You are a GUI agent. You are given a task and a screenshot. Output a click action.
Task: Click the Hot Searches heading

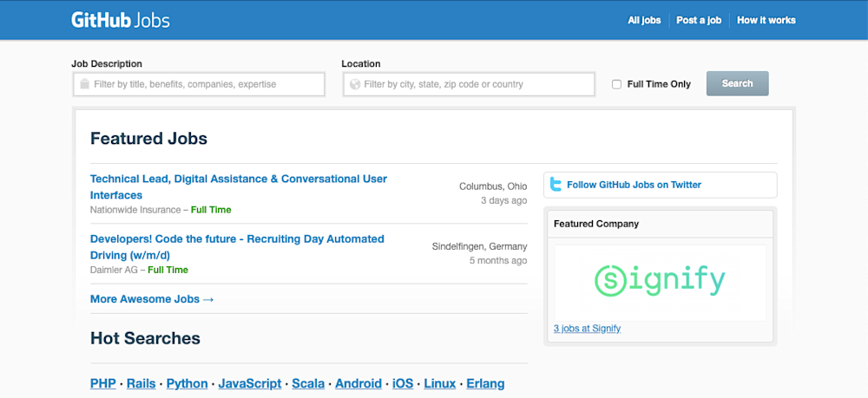[x=145, y=338]
